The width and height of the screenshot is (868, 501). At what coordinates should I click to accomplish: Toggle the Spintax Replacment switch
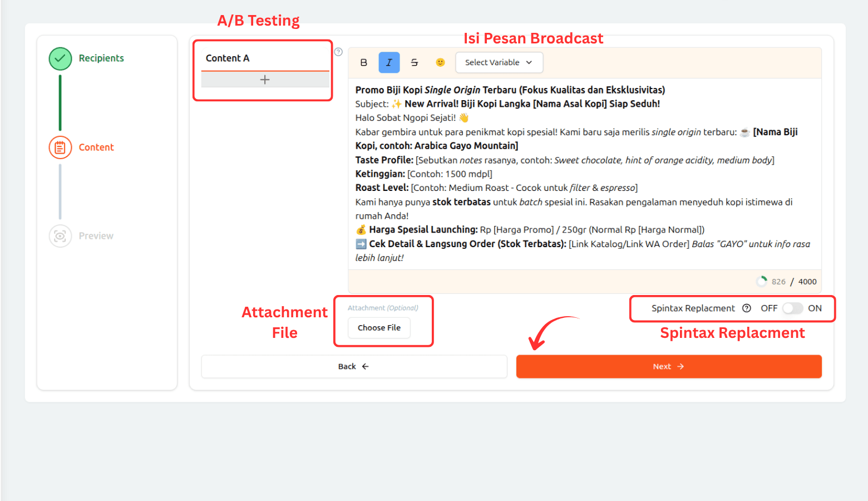coord(792,308)
